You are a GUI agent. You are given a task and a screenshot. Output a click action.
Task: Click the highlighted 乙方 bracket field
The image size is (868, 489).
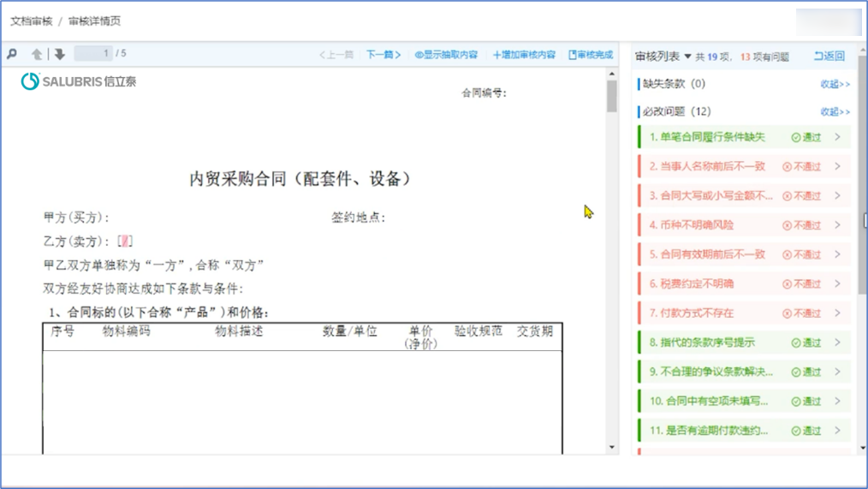pos(125,241)
